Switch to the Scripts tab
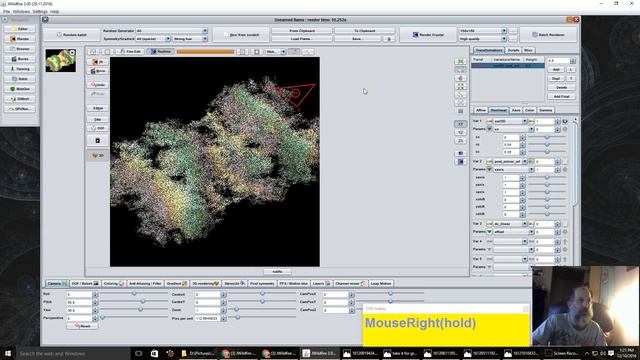 click(x=513, y=50)
